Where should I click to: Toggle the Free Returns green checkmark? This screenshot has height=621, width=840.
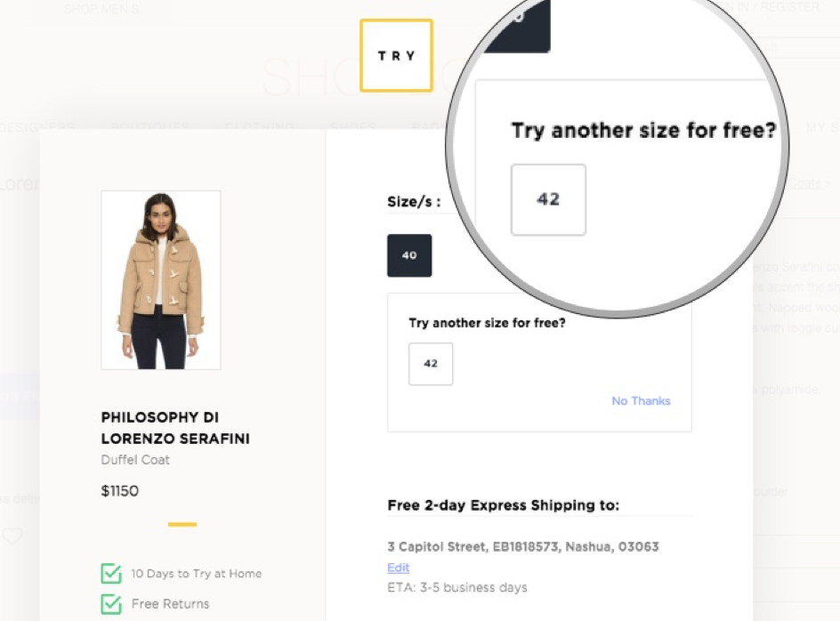tap(111, 604)
